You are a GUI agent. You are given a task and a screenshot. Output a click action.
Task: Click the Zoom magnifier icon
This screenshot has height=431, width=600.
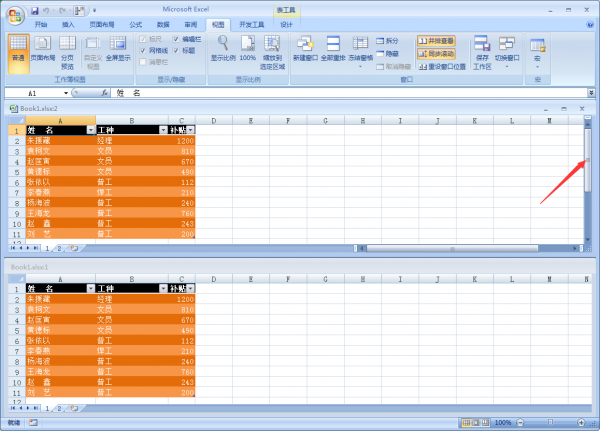tap(223, 43)
